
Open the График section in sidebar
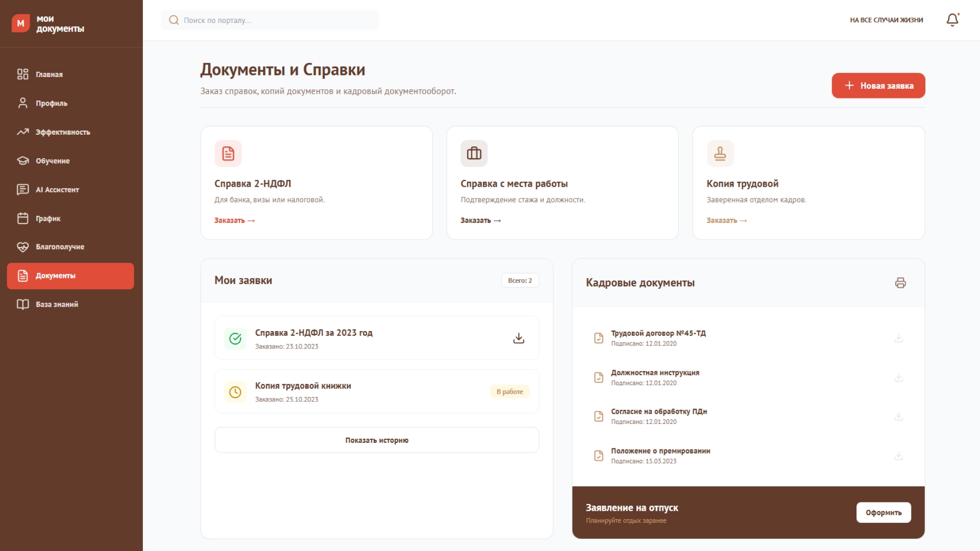click(x=47, y=218)
